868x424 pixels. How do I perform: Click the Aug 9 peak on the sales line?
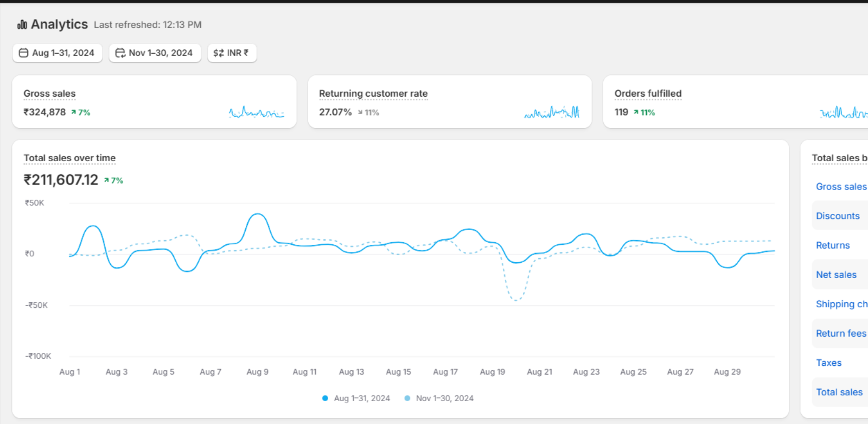[x=257, y=214]
